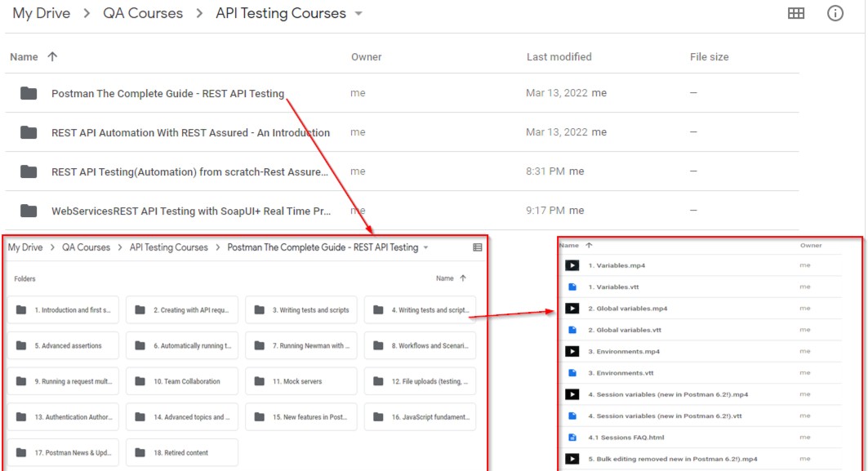Open folder 10. Team Collaboration
This screenshot has width=868, height=471.
tap(182, 381)
